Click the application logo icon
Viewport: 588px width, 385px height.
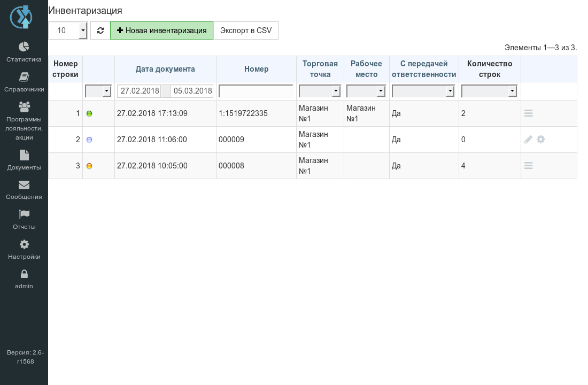(x=21, y=17)
